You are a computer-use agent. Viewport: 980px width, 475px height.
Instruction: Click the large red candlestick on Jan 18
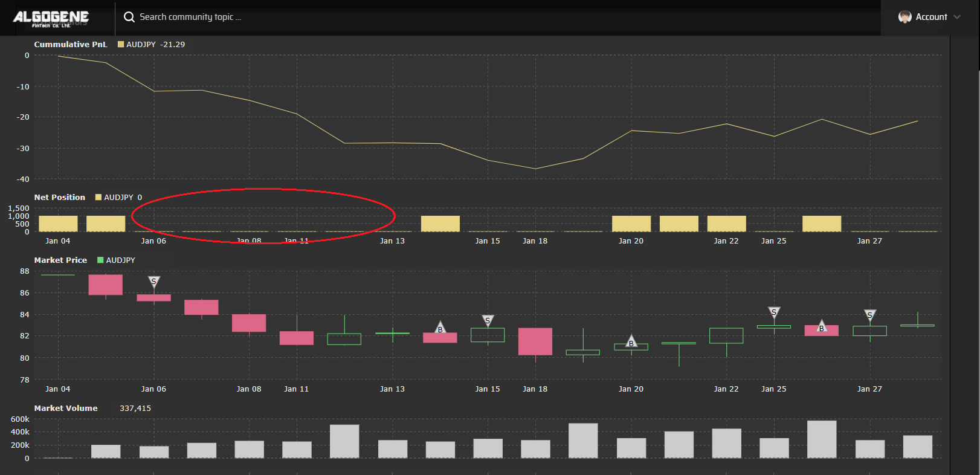[535, 341]
